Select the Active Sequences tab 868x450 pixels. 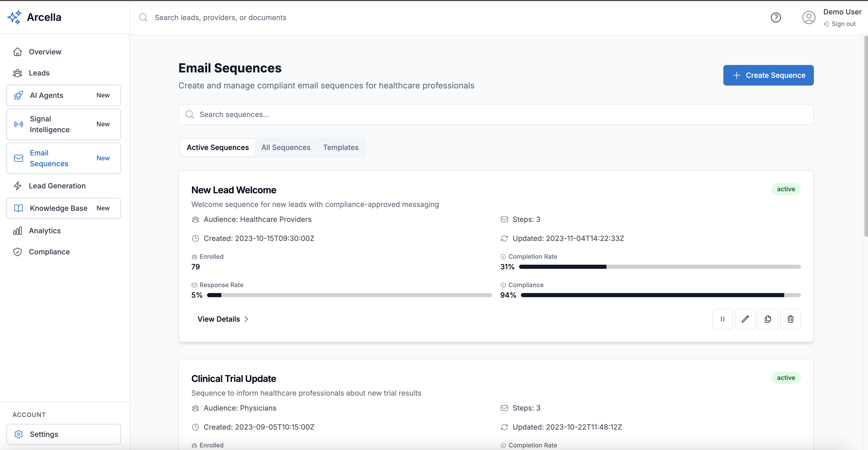pos(218,147)
